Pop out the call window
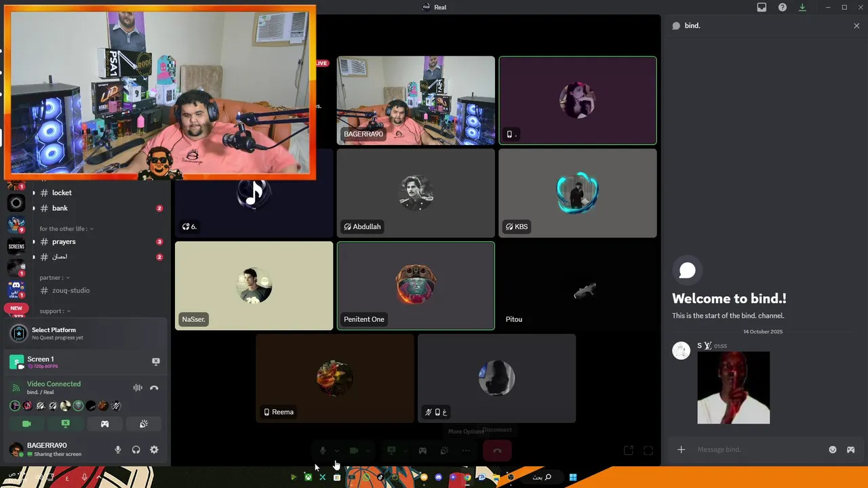This screenshot has width=868, height=488. click(629, 451)
